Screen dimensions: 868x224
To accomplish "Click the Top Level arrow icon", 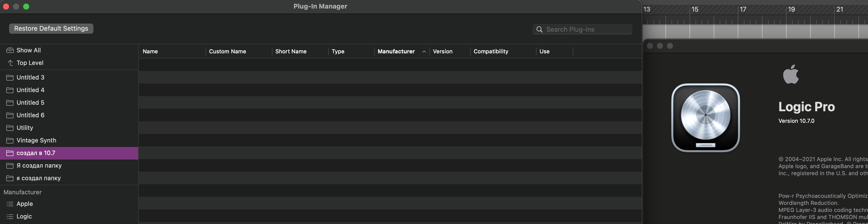I will (x=10, y=63).
